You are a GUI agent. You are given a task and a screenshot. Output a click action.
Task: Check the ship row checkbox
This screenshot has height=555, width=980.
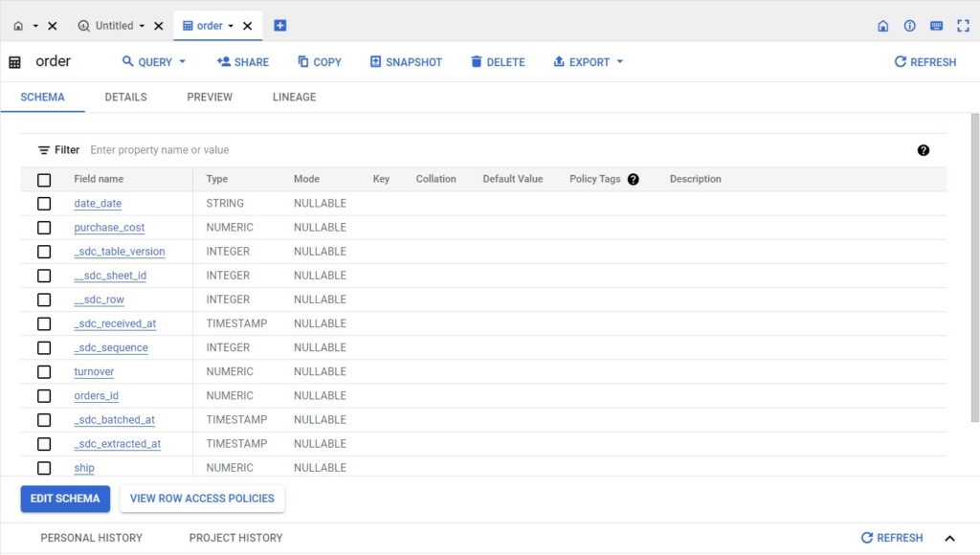coord(44,468)
